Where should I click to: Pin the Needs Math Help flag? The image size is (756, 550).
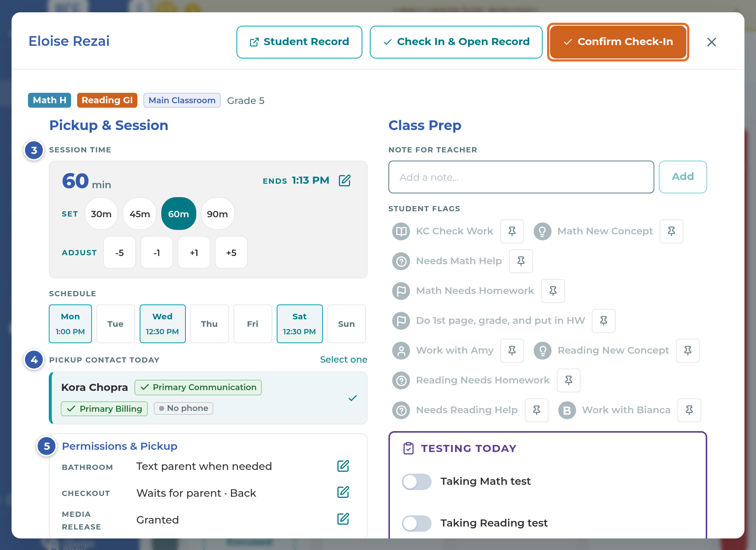[521, 261]
